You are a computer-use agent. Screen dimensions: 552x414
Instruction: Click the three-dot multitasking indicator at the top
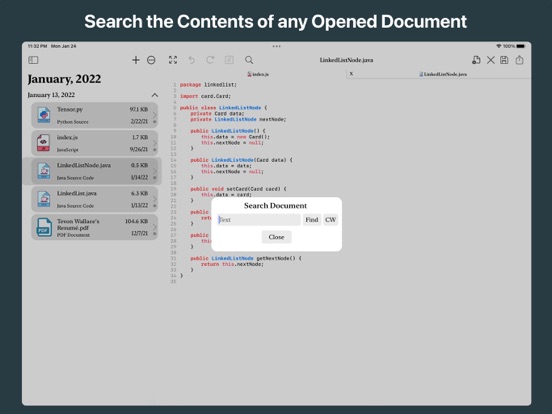276,46
